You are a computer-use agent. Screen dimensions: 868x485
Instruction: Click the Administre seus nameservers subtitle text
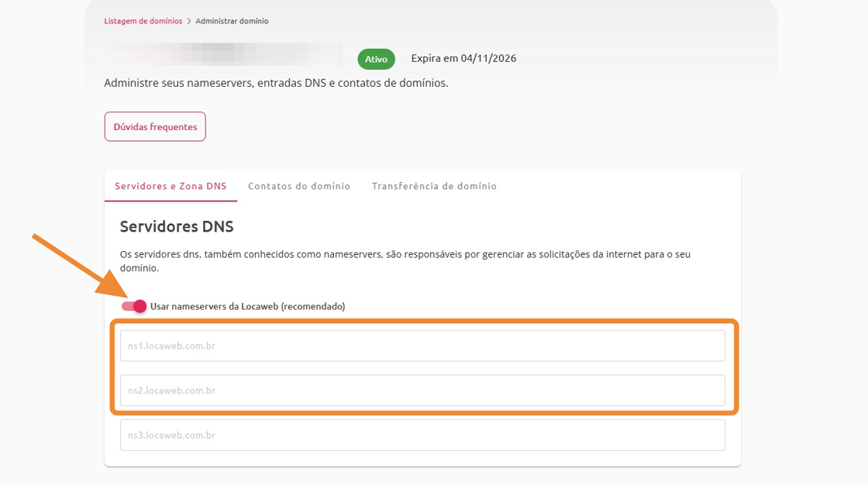pos(276,83)
